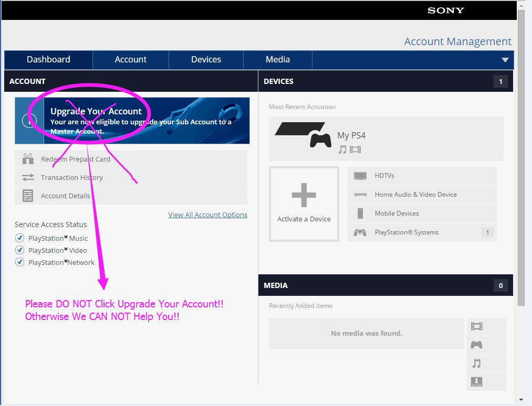Image resolution: width=532 pixels, height=406 pixels.
Task: Open the PlayStation Systems category
Action: (x=422, y=232)
